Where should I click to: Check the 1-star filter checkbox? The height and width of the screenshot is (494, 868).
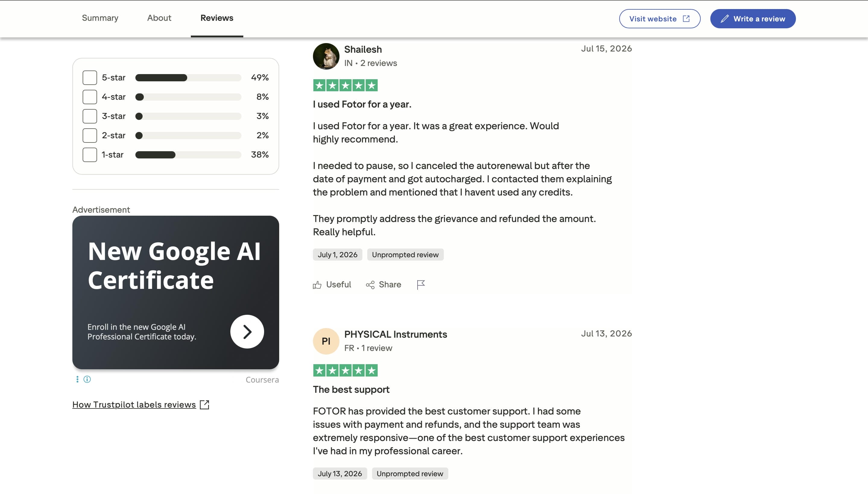[x=90, y=155]
